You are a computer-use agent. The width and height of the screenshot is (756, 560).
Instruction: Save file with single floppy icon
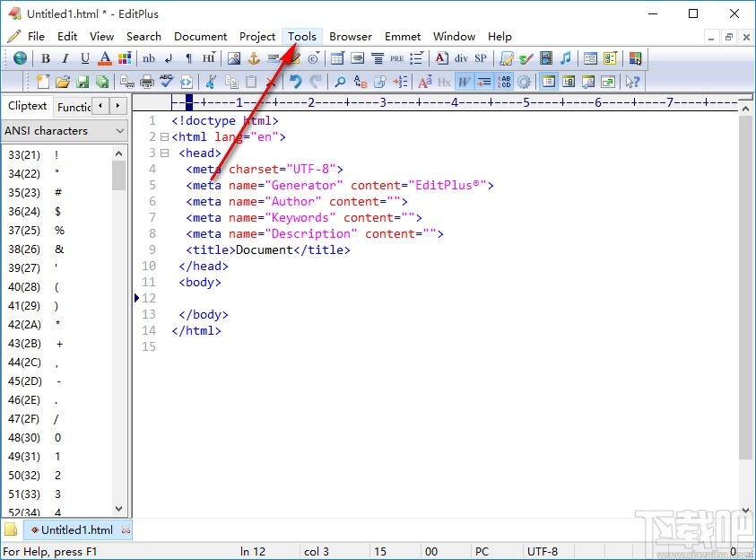pyautogui.click(x=83, y=82)
